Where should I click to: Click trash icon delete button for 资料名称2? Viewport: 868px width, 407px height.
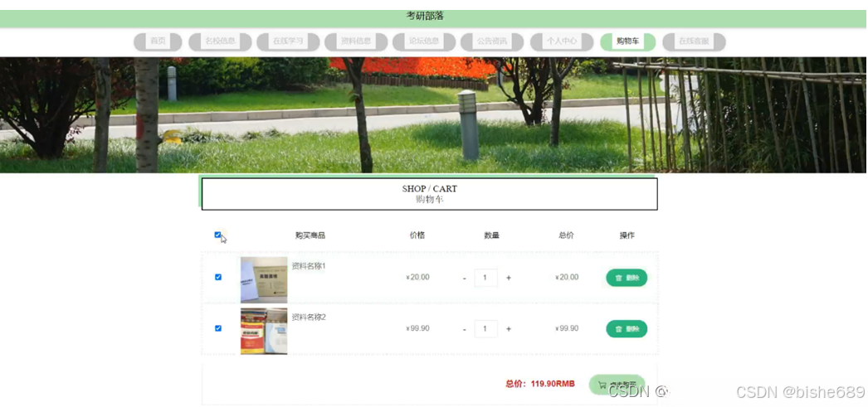coord(627,328)
